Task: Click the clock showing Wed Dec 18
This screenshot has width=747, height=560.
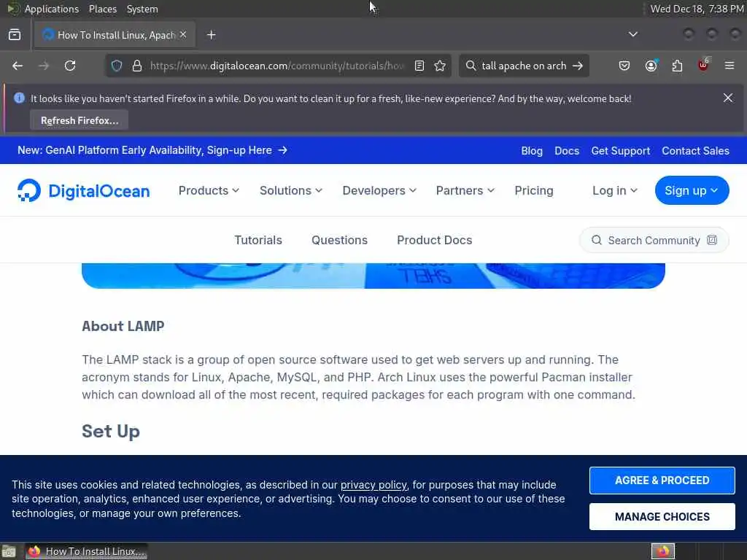Action: point(697,9)
